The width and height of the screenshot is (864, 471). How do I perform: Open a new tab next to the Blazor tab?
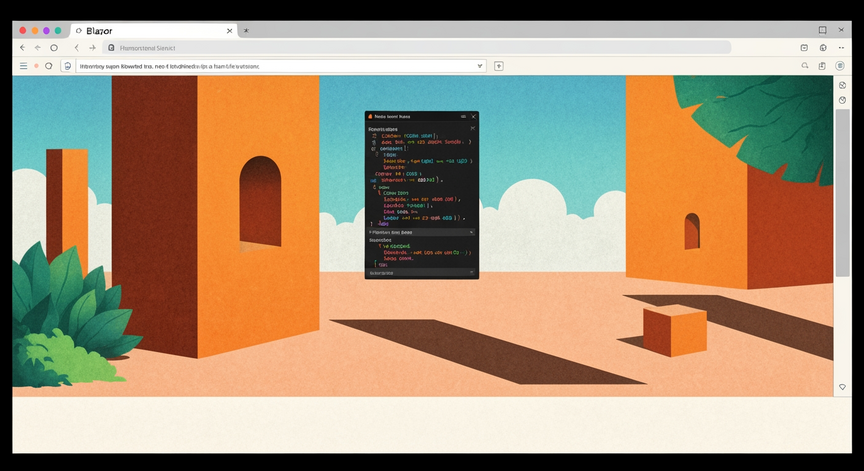click(246, 31)
